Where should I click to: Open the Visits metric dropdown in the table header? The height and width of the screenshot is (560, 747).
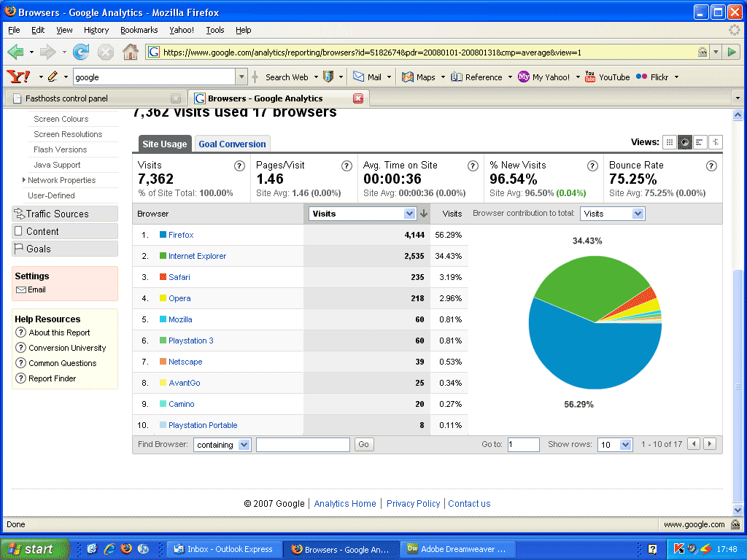coord(363,214)
